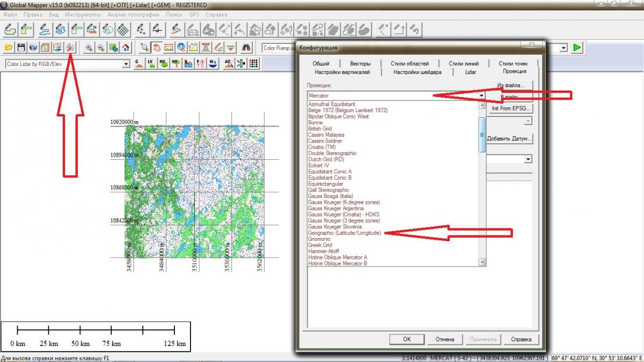Viewport: 644px width, 362px height.
Task: Expand the Color Lidar by RGB/Elev dropdown
Action: 126,64
